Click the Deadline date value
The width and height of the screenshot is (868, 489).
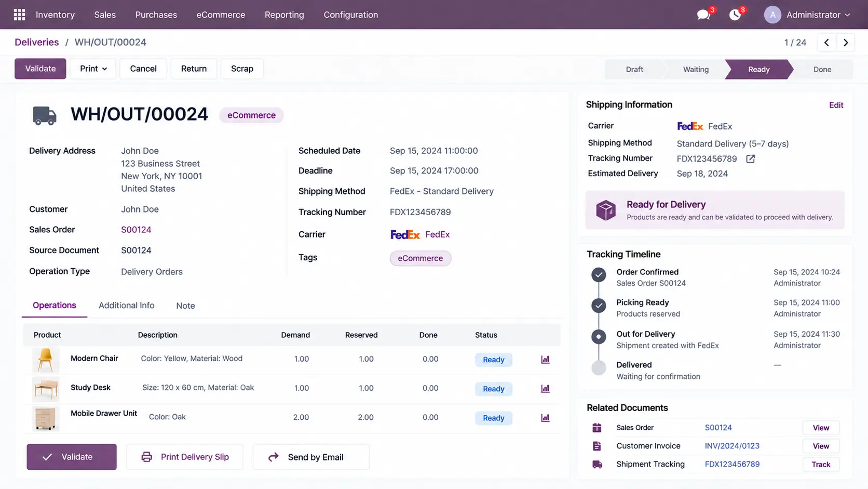coord(434,170)
